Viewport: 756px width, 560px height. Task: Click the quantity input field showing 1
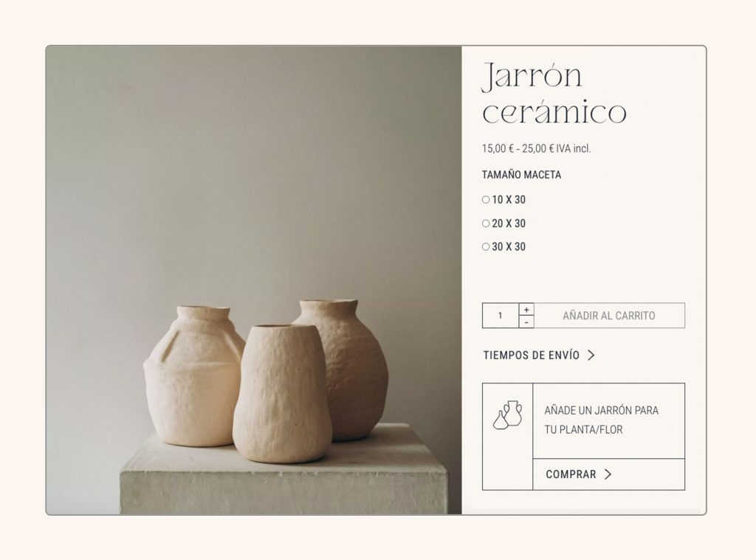[501, 315]
